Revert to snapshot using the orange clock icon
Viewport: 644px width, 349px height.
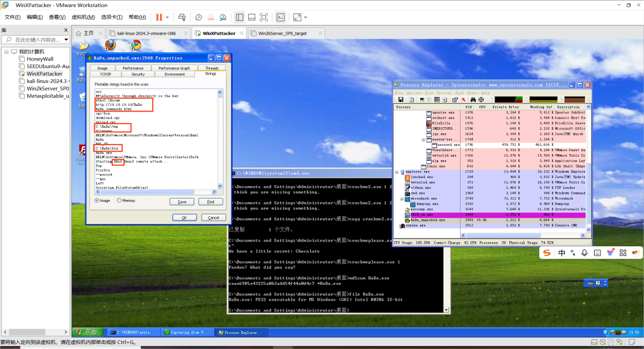tap(211, 17)
